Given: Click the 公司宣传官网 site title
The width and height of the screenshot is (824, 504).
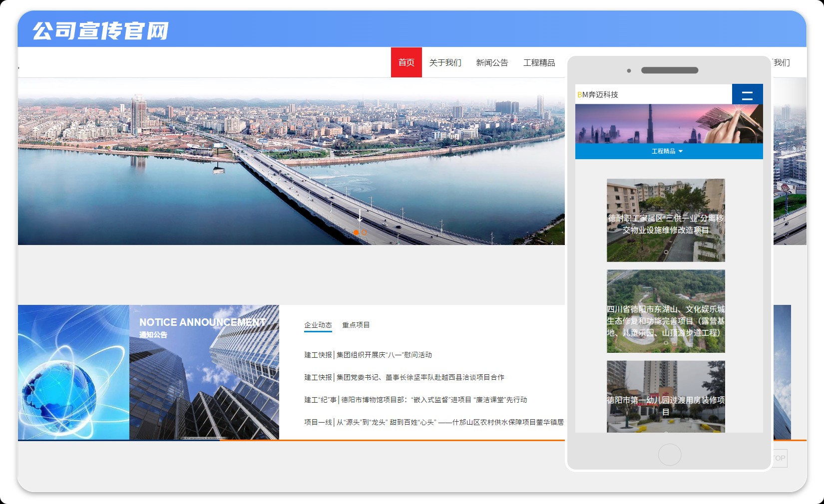Looking at the screenshot, I should (x=100, y=30).
